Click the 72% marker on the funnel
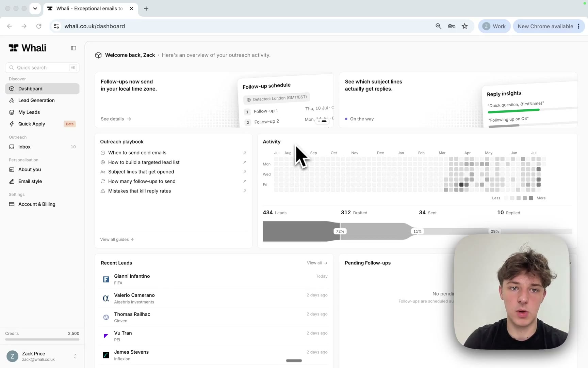Screen dimensions: 588x368 [x=340, y=231]
